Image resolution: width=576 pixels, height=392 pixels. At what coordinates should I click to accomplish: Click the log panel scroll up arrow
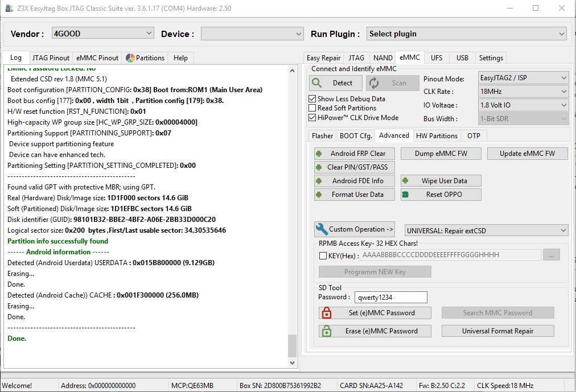292,71
